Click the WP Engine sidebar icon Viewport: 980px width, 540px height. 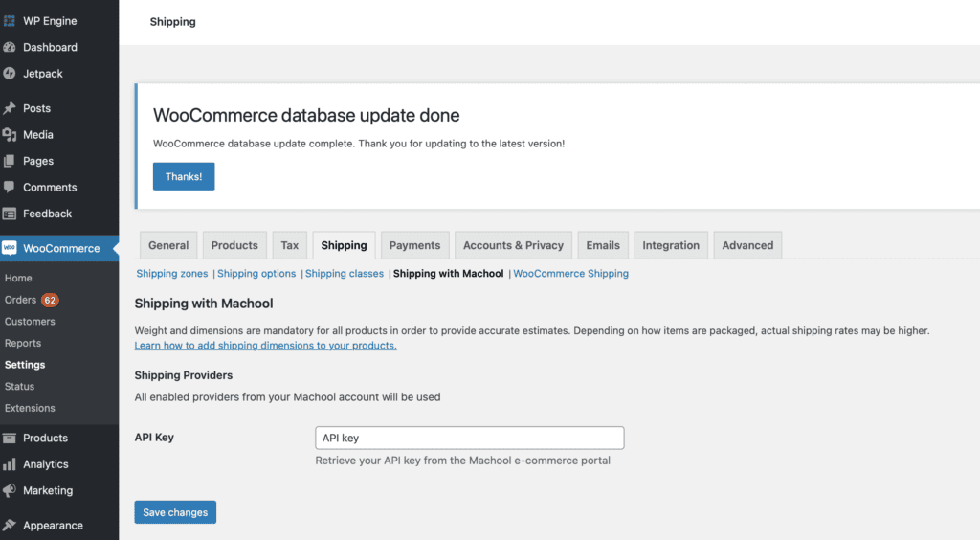click(10, 21)
